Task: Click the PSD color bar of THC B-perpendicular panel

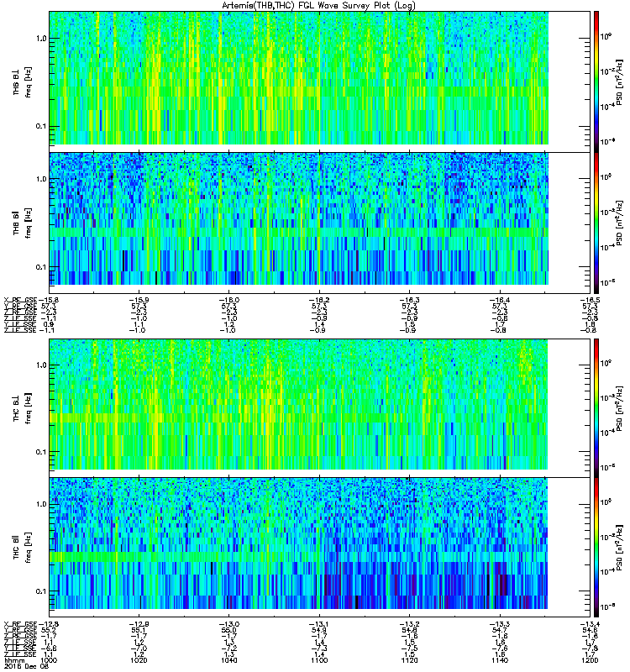Action: tap(596, 408)
